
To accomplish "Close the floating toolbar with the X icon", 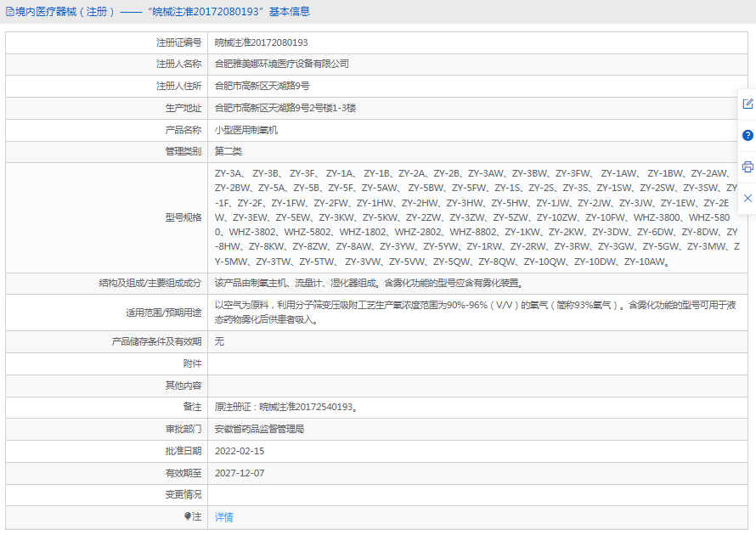I will pyautogui.click(x=748, y=197).
